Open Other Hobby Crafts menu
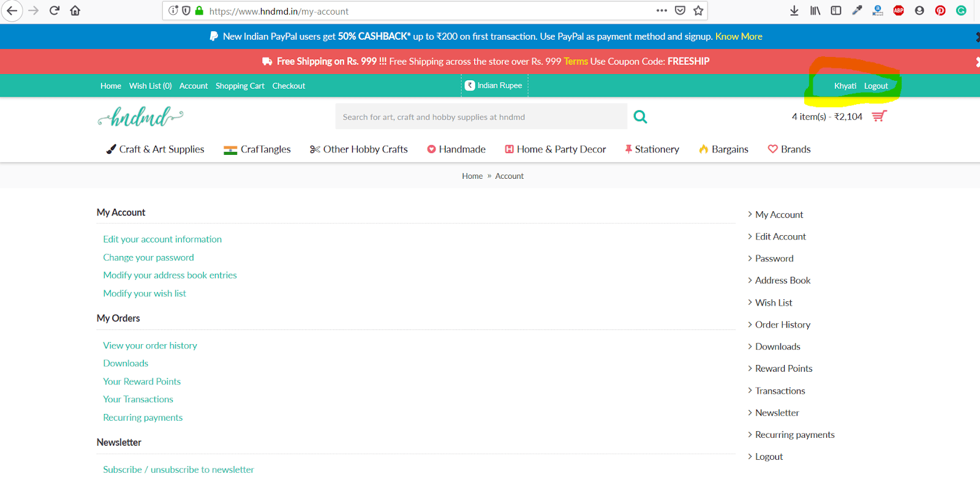This screenshot has height=477, width=980. pyautogui.click(x=359, y=149)
